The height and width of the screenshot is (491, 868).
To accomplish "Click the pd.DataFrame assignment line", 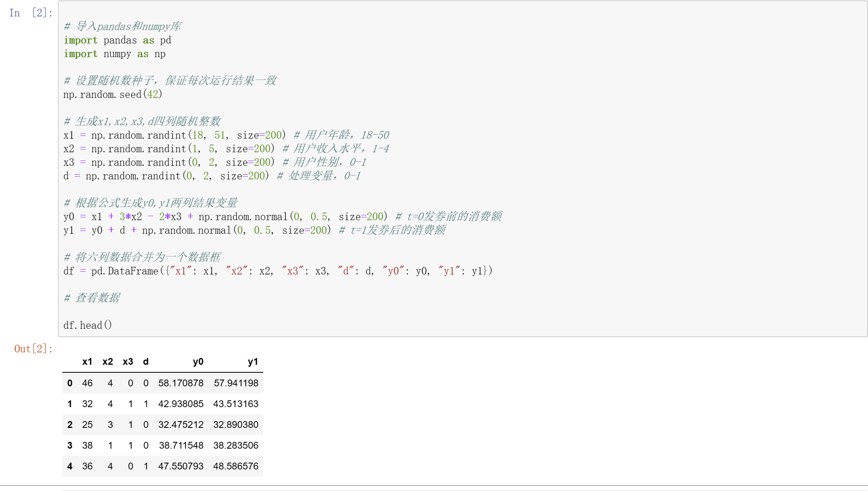I will pyautogui.click(x=278, y=271).
